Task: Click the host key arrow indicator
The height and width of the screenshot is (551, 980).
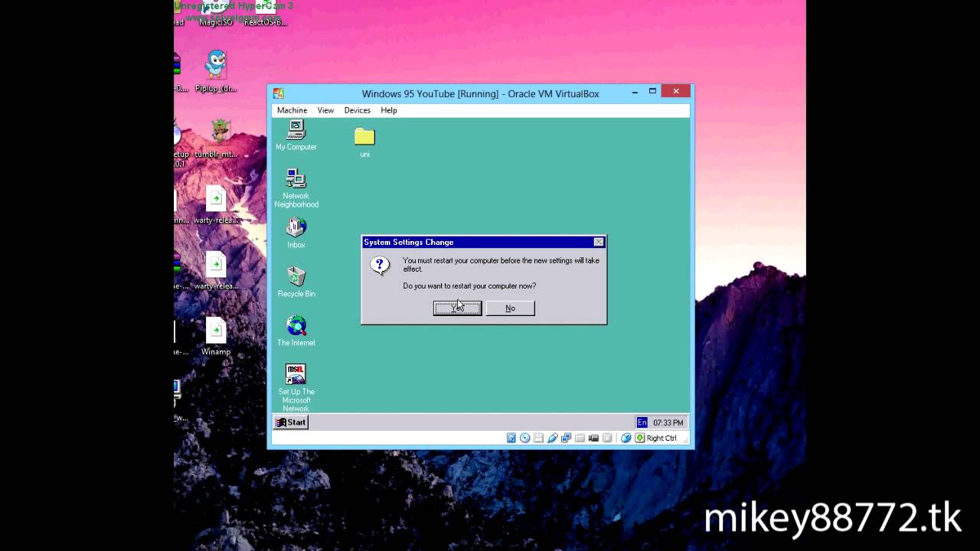Action: 639,438
